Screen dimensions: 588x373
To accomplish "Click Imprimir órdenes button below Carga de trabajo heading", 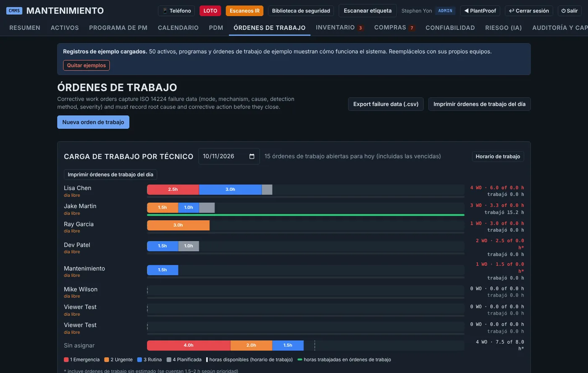I will pyautogui.click(x=110, y=175).
